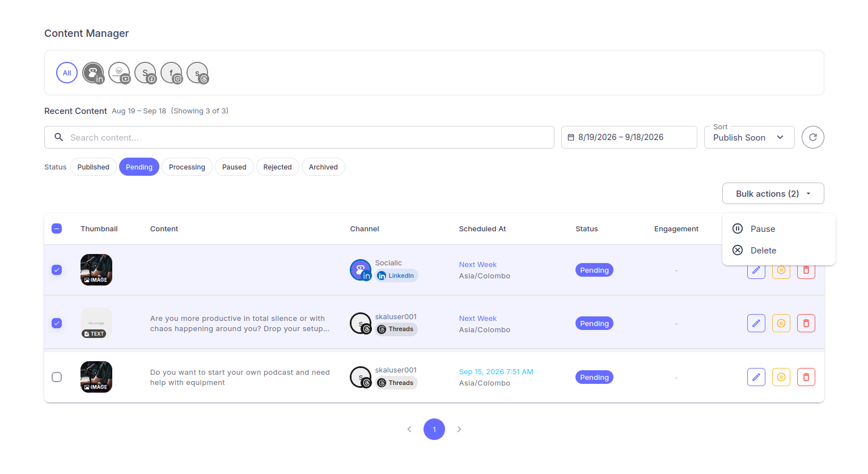Select the LinkedIn account avatar filter

pyautogui.click(x=93, y=73)
